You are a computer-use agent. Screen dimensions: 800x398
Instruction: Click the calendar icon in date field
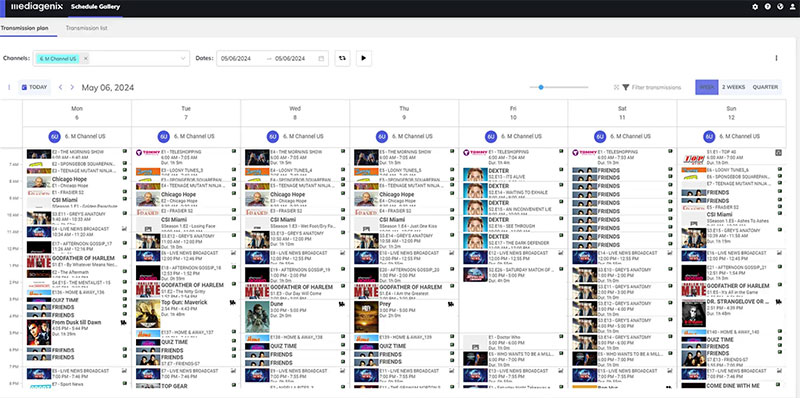321,59
